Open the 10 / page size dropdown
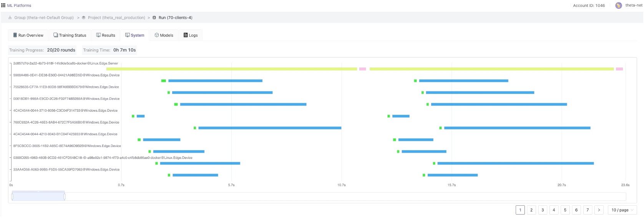This screenshot has width=644, height=218. pyautogui.click(x=622, y=210)
